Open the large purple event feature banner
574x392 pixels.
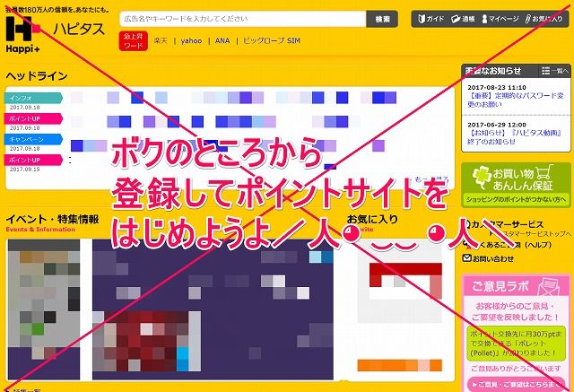click(x=213, y=309)
